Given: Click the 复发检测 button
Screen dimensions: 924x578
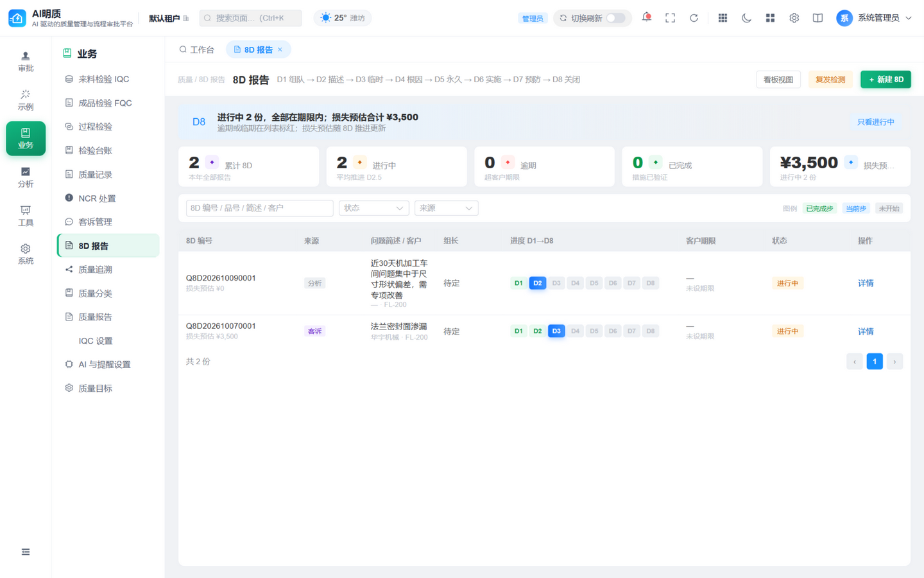Looking at the screenshot, I should (830, 80).
